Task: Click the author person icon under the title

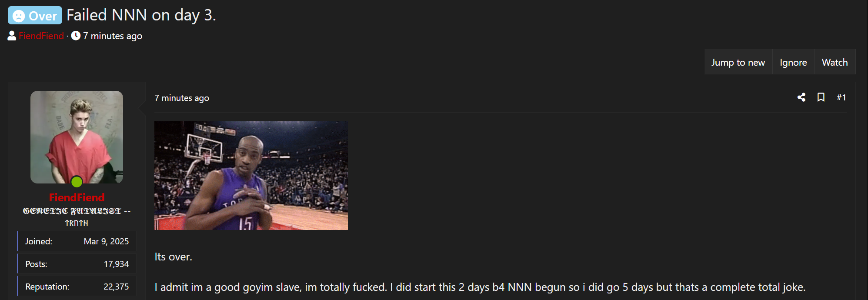Action: (x=12, y=36)
